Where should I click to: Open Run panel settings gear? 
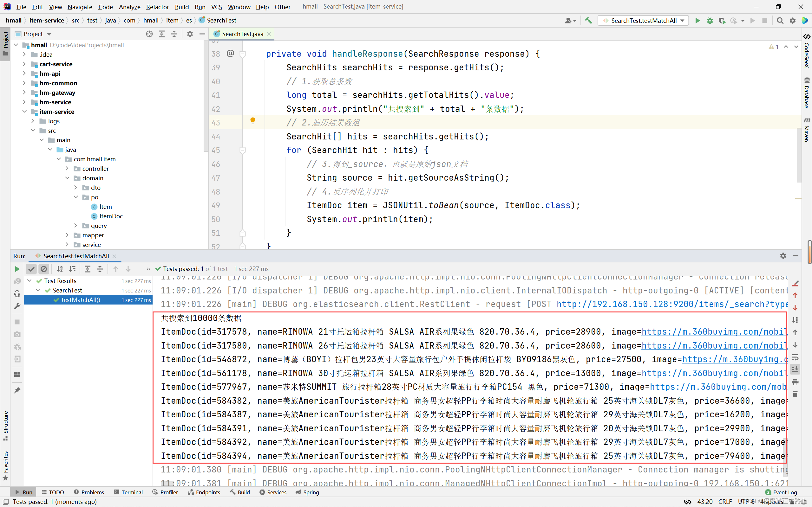click(783, 256)
